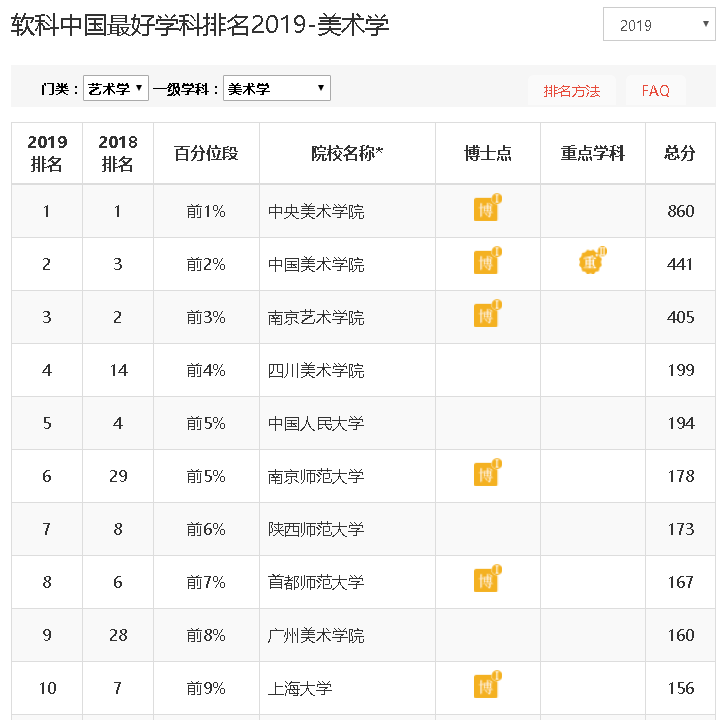Viewport: 722px width, 720px height.
Task: Select 首都师范大学 in the table
Action: coord(316,582)
